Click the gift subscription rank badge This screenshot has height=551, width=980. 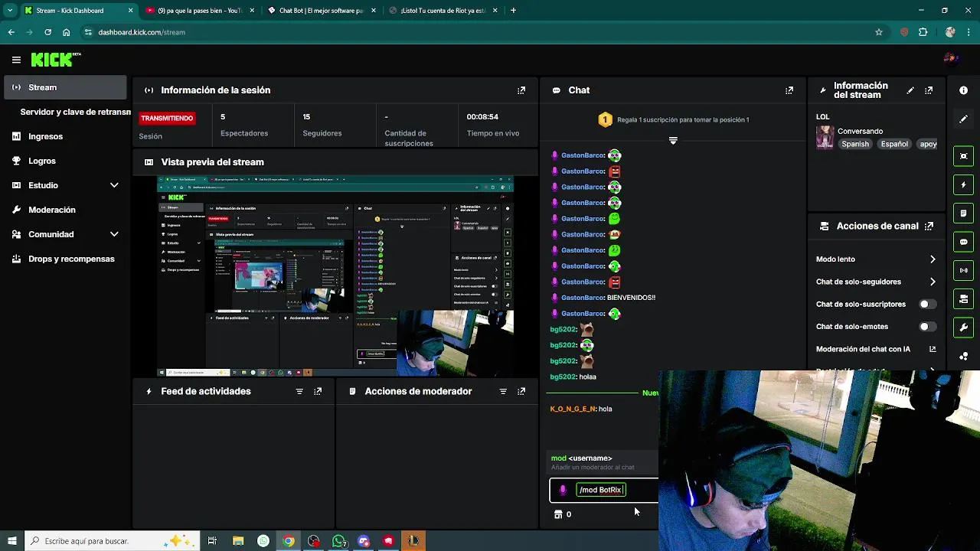(605, 119)
